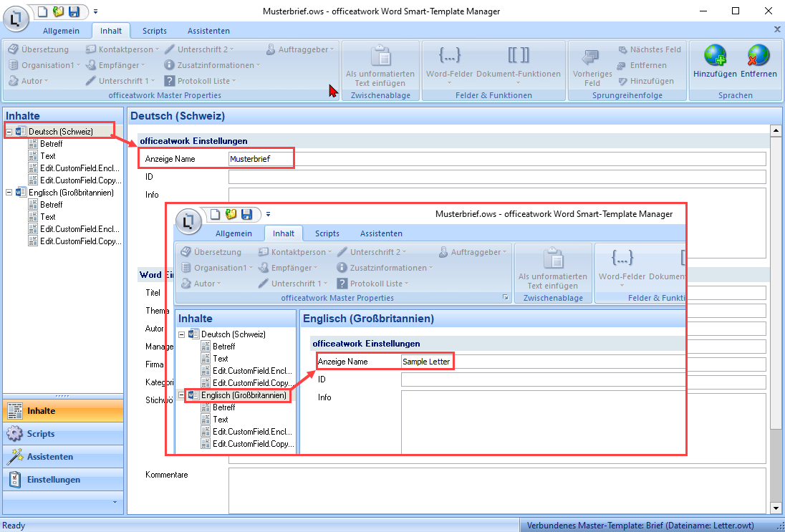Open the Unterschrift 1 dropdown in the top ribbon

click(x=120, y=81)
